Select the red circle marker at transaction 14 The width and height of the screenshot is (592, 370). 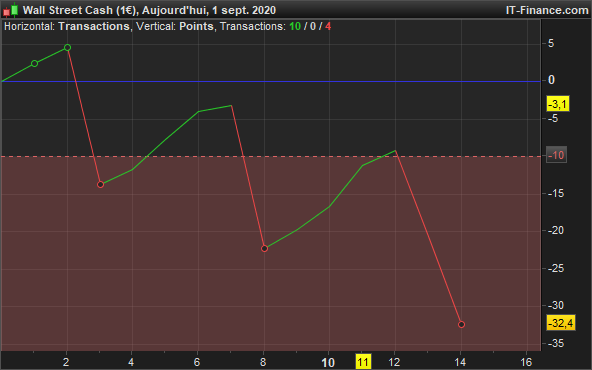point(461,324)
